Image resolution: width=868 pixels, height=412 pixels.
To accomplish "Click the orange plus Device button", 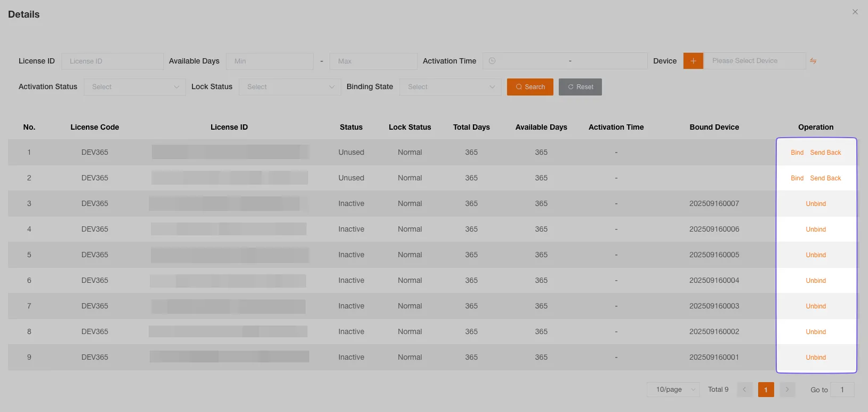I will point(693,61).
